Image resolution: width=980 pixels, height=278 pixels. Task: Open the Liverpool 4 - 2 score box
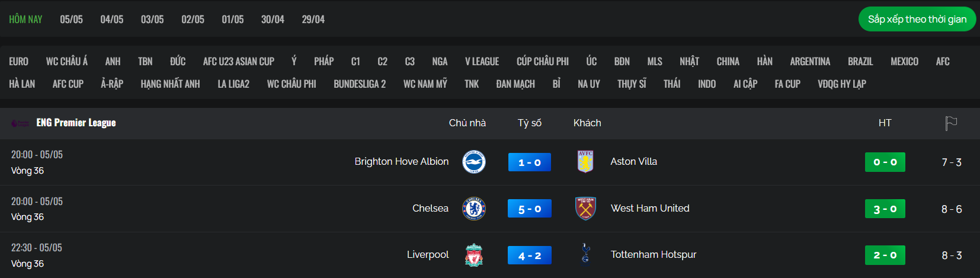[x=530, y=255]
